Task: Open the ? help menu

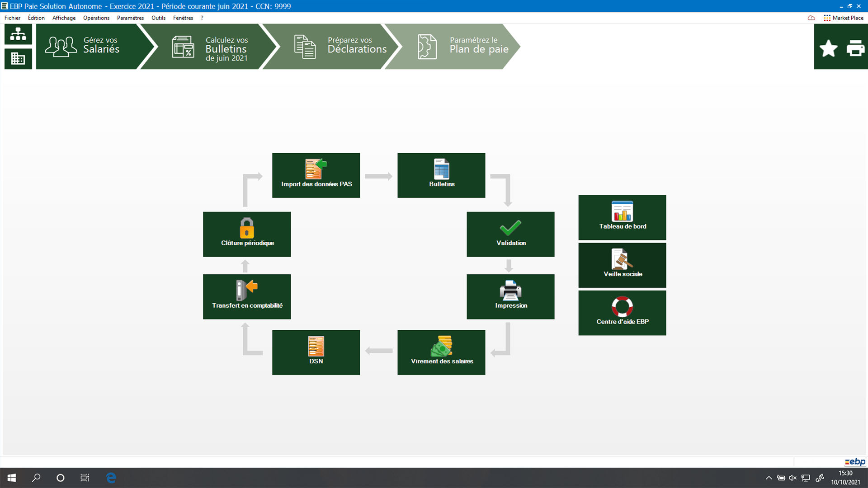Action: click(202, 18)
